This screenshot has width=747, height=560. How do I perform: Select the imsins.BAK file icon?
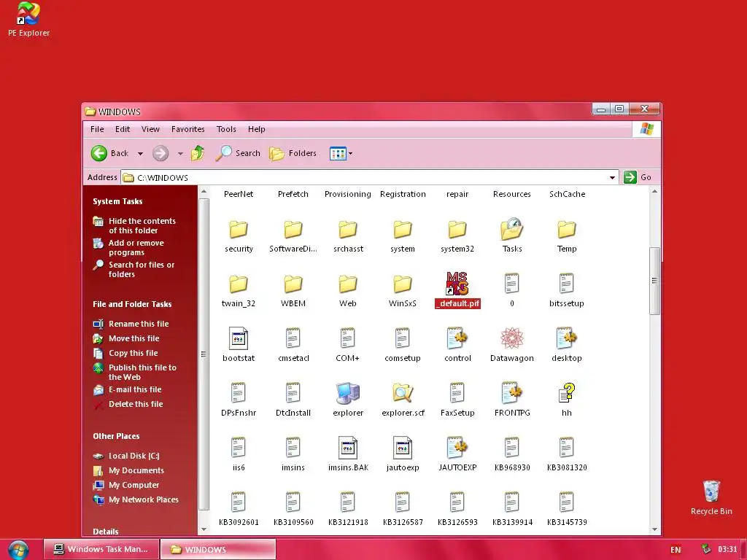[x=348, y=448]
